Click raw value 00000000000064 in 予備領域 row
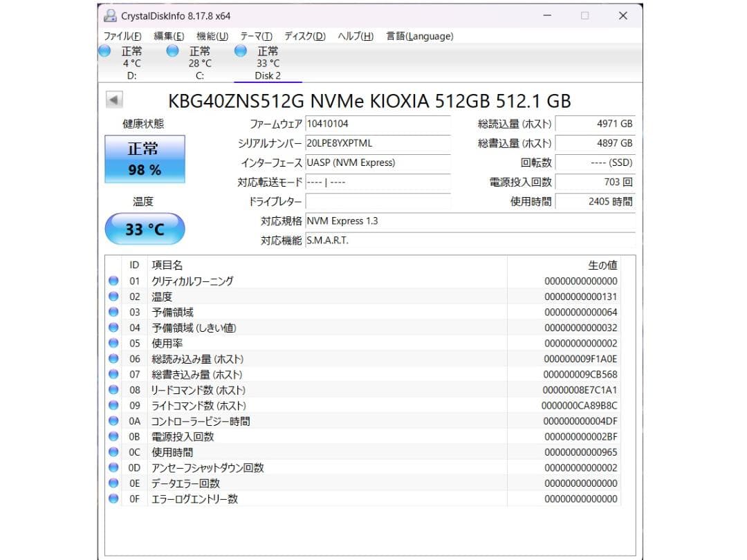Image resolution: width=747 pixels, height=560 pixels. (581, 312)
